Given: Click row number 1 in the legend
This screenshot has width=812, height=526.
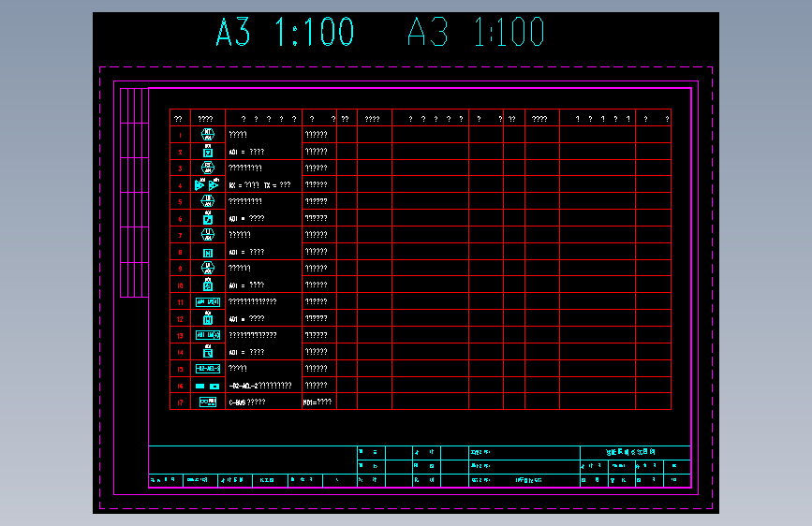Looking at the screenshot, I should (x=180, y=136).
